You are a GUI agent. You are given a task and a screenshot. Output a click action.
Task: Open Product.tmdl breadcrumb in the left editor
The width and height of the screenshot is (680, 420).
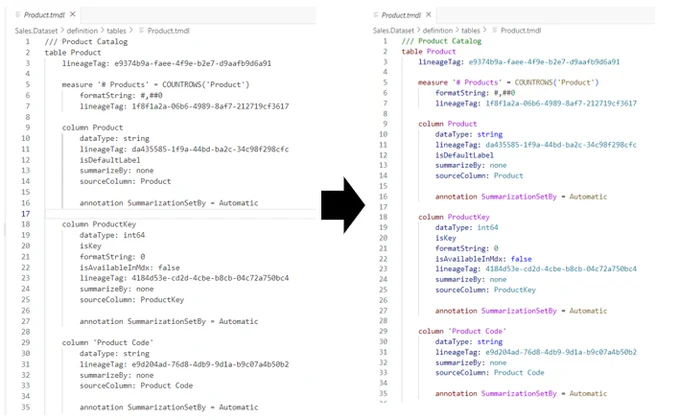(168, 31)
